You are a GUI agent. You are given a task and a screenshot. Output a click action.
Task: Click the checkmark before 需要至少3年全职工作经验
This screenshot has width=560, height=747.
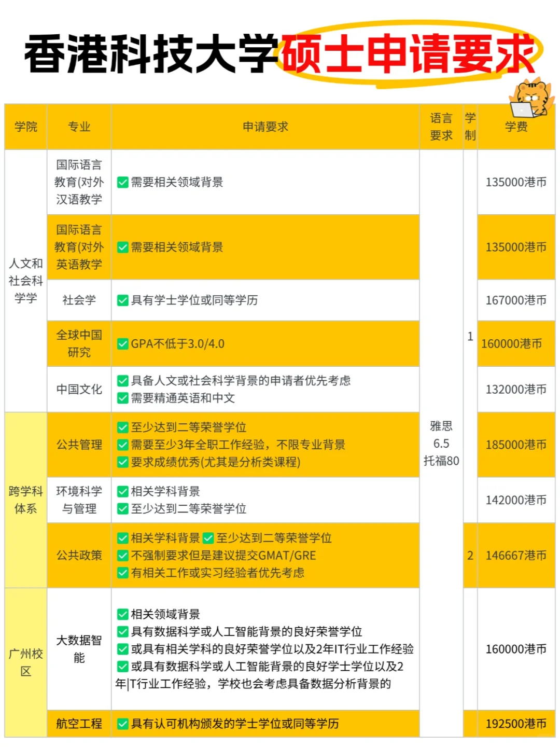point(122,445)
